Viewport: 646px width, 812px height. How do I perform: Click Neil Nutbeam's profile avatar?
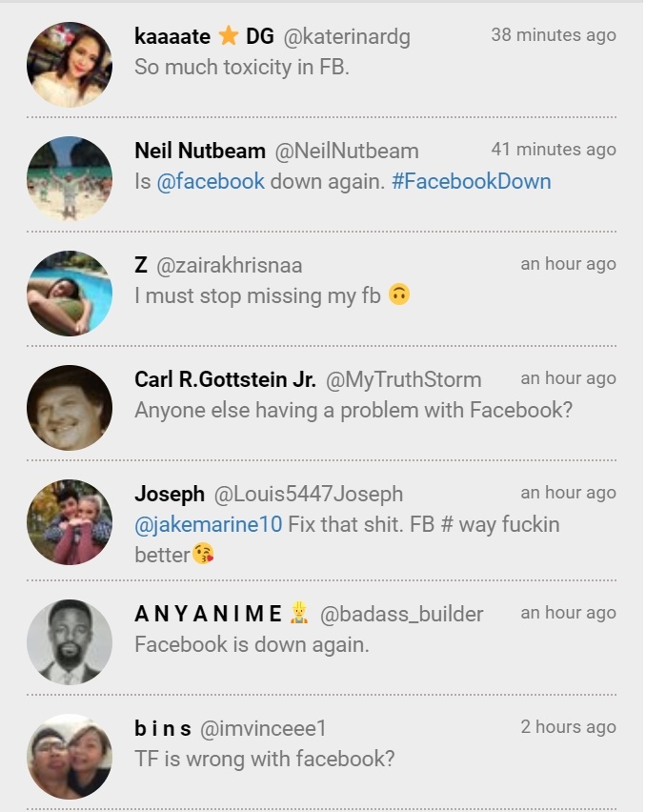point(70,179)
